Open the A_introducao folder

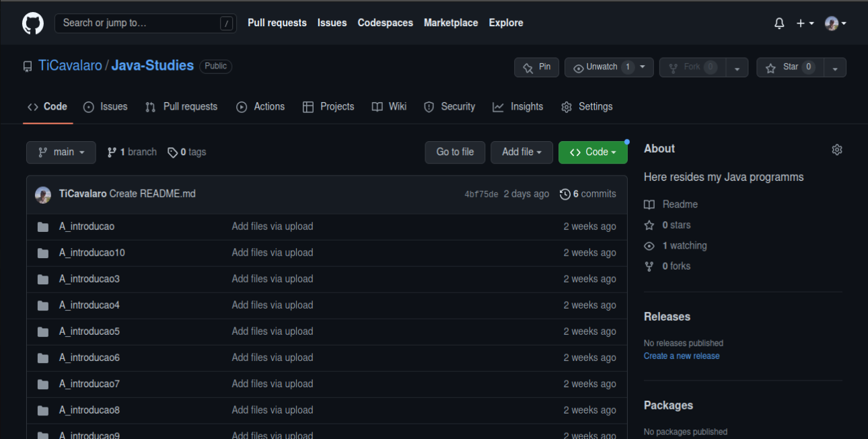[x=87, y=227]
